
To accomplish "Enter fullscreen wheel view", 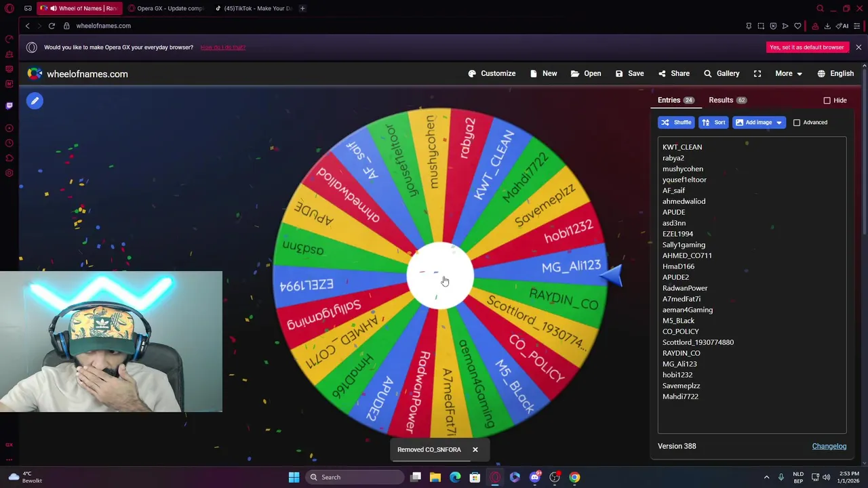I will pyautogui.click(x=757, y=73).
